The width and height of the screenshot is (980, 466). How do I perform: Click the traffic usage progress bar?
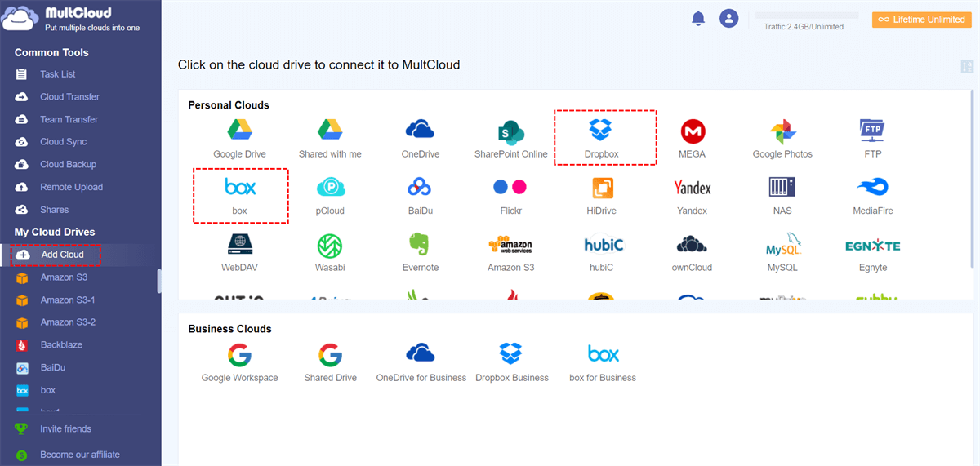click(x=807, y=16)
